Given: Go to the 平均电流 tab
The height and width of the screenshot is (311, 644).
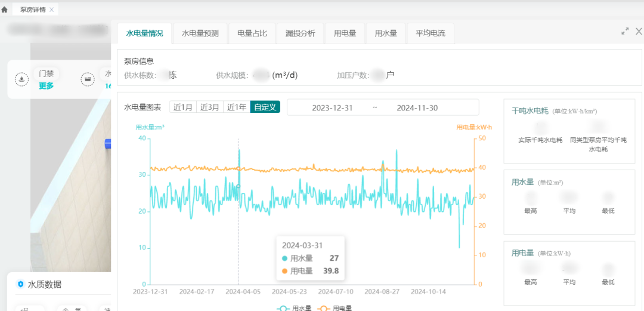Looking at the screenshot, I should click(x=430, y=33).
